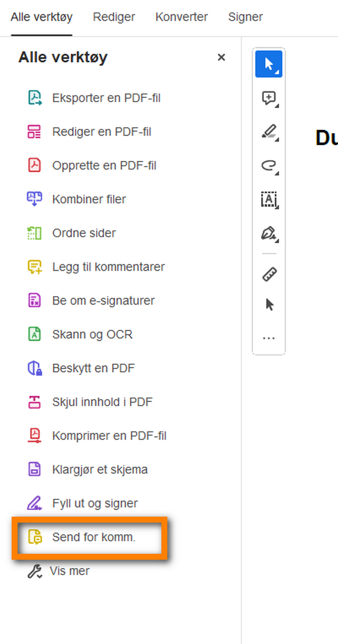Pick the highlighter pen tool
The image size is (338, 644).
tap(269, 132)
